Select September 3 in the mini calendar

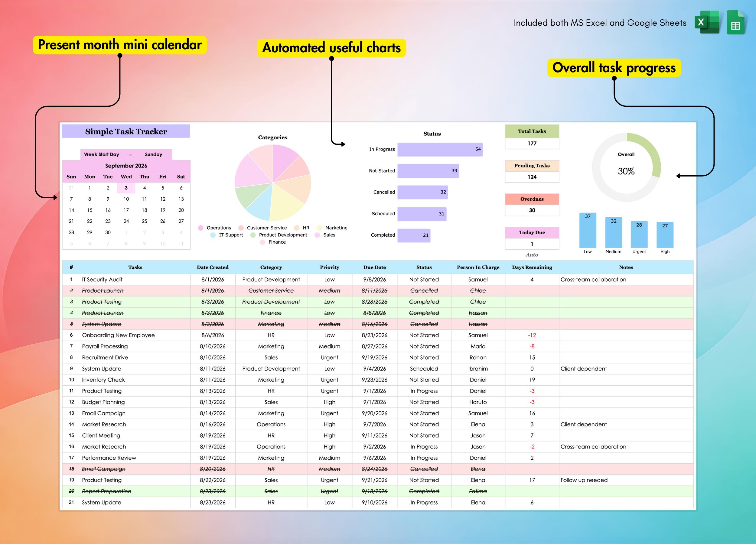click(126, 188)
